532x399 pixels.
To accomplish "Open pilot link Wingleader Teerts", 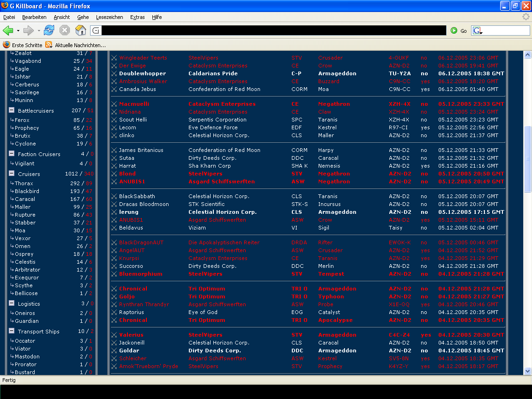I will [x=143, y=58].
